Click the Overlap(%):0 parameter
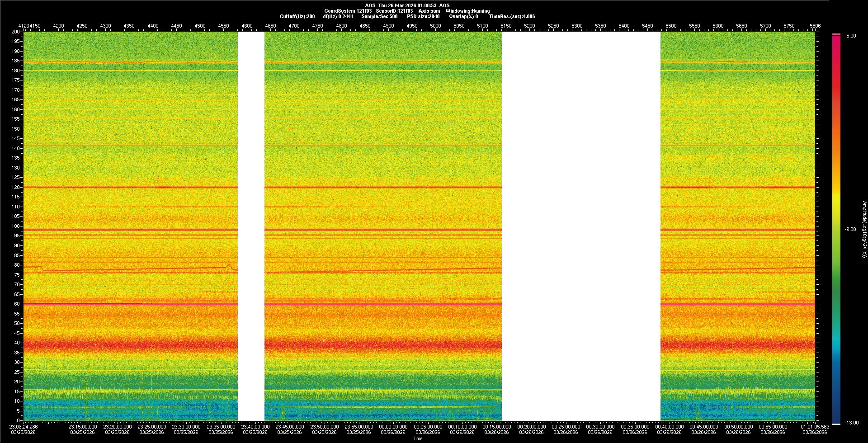Image resolution: width=868 pixels, height=443 pixels. (463, 16)
